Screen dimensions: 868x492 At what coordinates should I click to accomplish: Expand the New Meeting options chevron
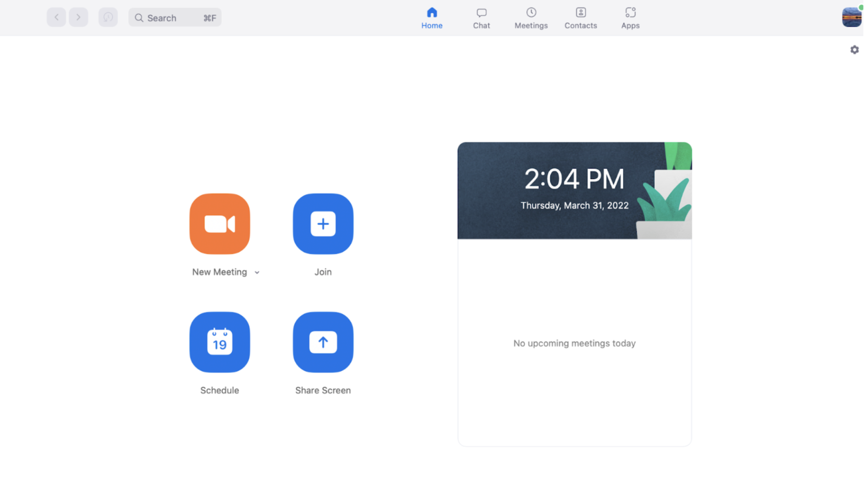257,272
